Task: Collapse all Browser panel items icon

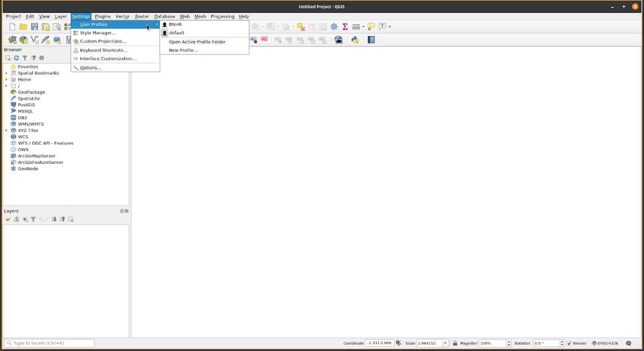Action: [33, 58]
